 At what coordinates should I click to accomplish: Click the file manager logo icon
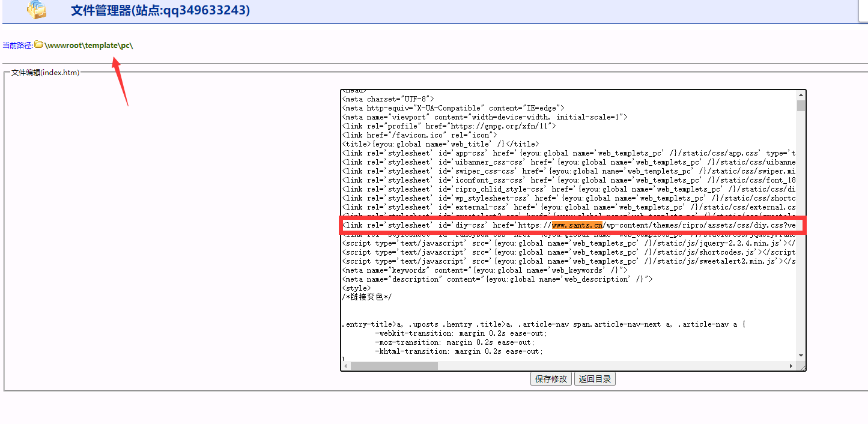[37, 10]
